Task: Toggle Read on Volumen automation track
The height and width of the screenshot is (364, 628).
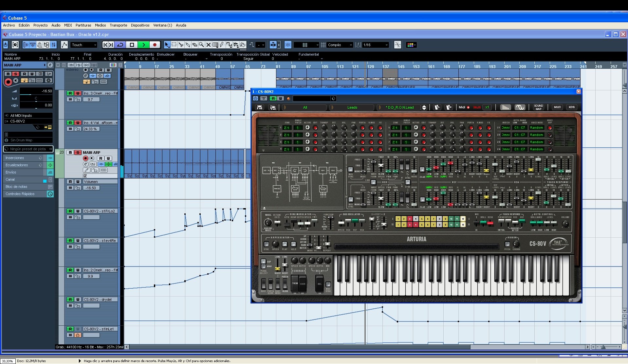Action: (70, 182)
